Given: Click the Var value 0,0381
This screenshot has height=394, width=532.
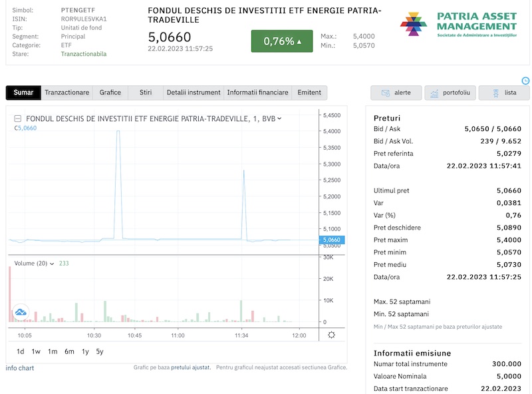Looking at the screenshot, I should coord(509,203).
